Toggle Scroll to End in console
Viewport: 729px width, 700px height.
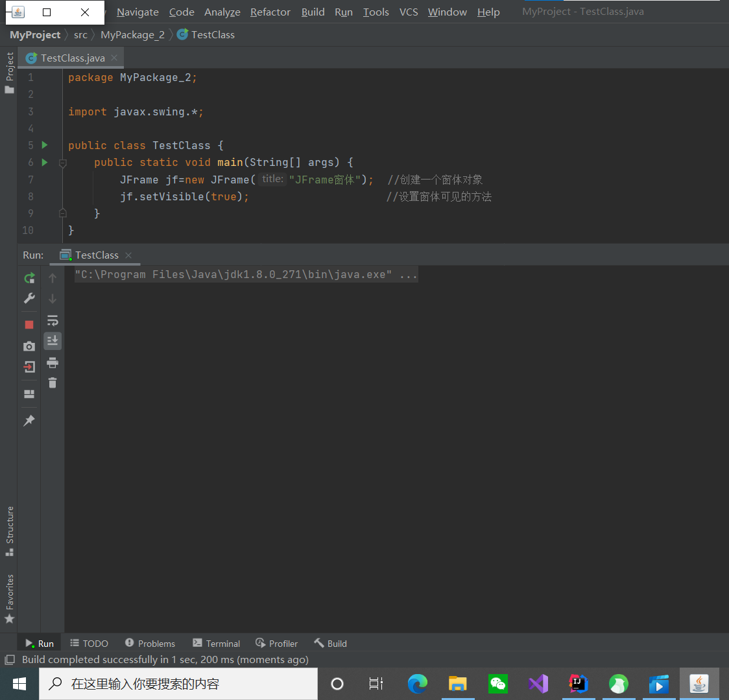pyautogui.click(x=53, y=341)
